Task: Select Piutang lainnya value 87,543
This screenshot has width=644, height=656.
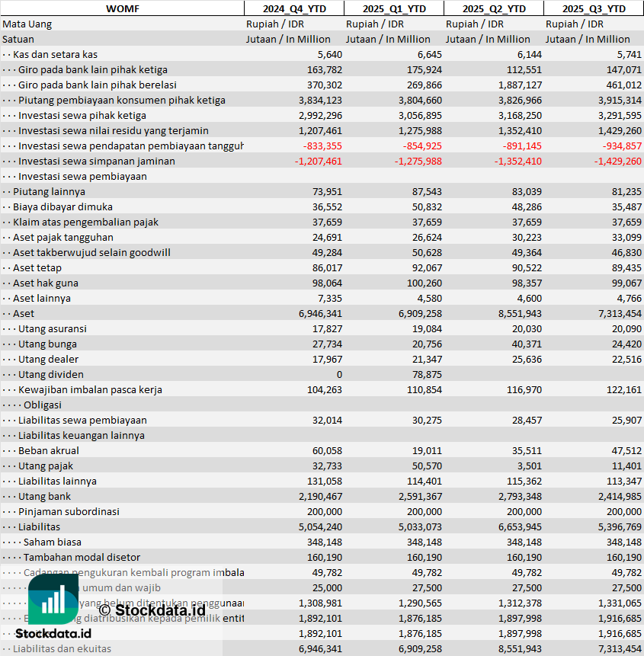Action: pyautogui.click(x=428, y=191)
